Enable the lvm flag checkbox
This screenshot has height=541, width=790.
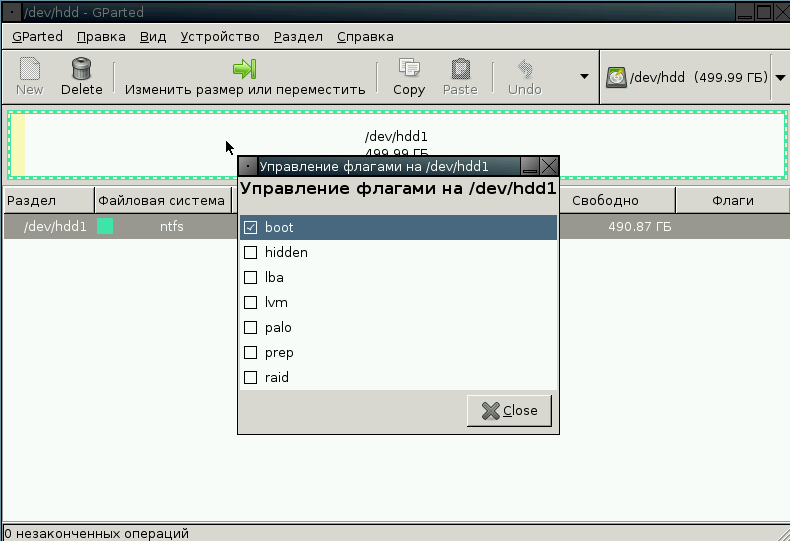coord(250,302)
